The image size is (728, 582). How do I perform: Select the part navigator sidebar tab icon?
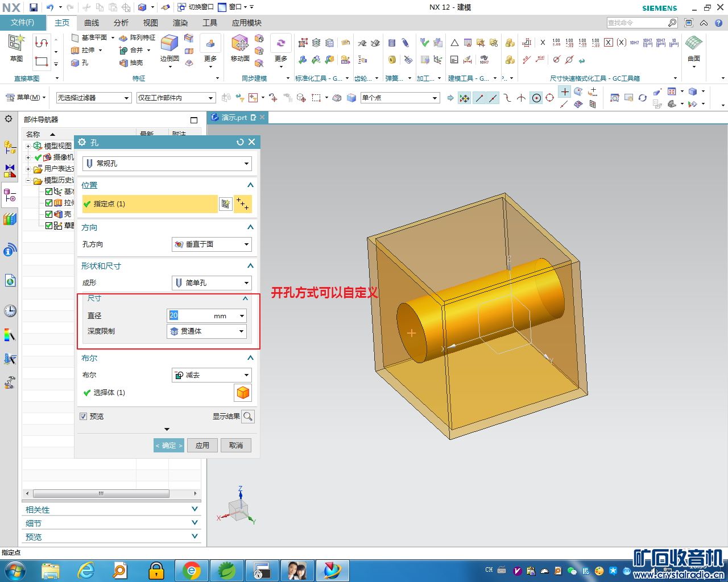click(x=10, y=196)
